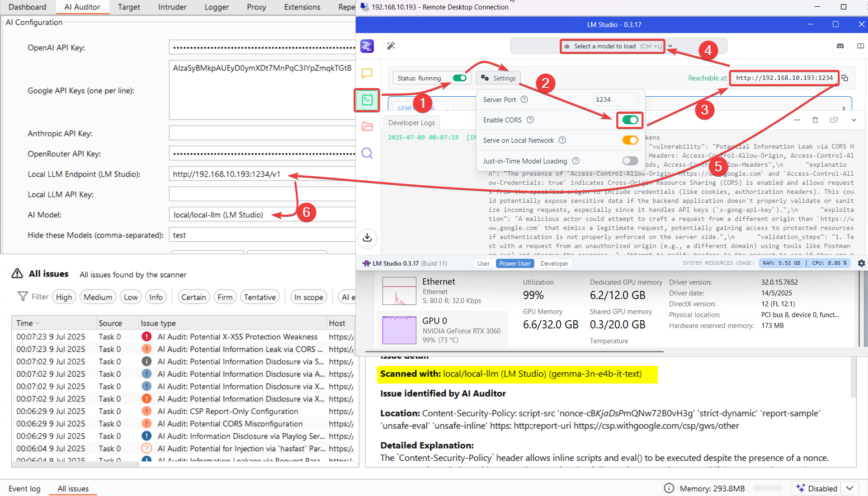Select GPU 0 graph thumbnail in Task Manager

399,330
